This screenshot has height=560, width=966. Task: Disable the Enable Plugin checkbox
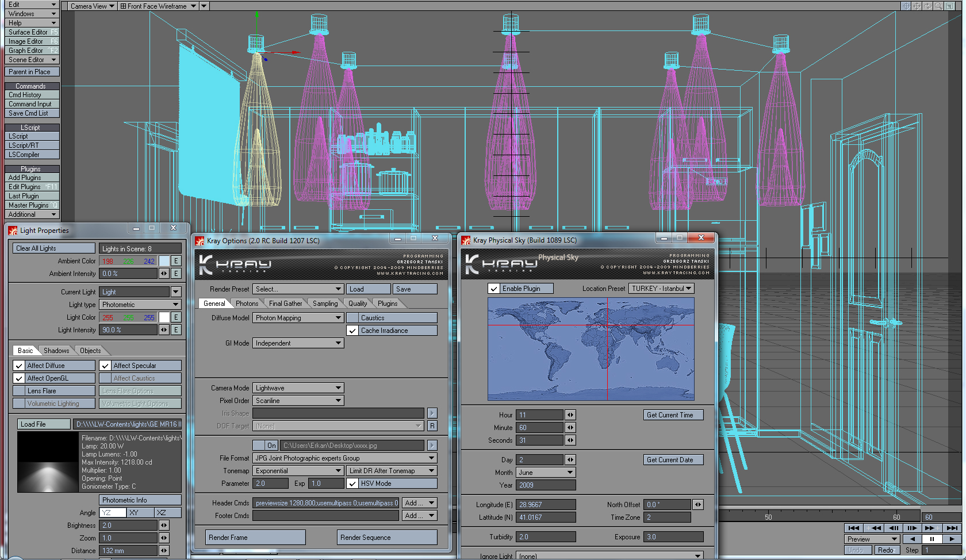point(494,289)
